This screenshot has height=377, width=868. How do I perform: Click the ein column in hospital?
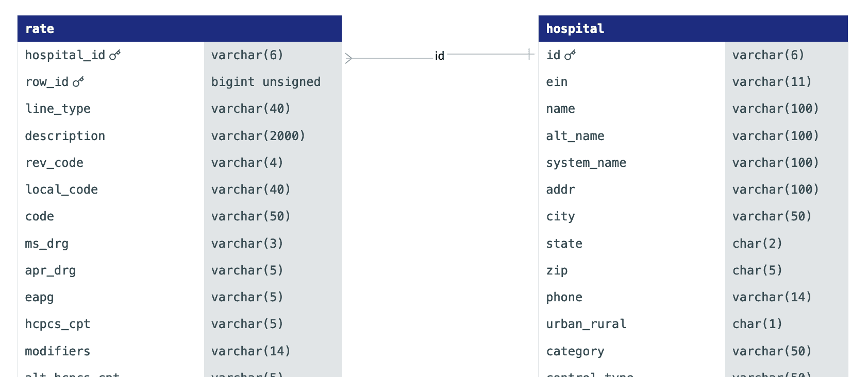pos(693,82)
